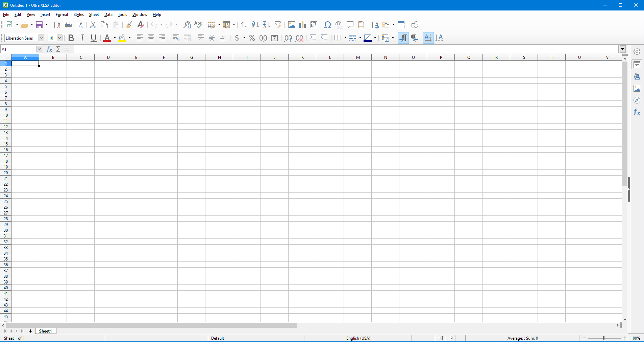Click the Merge and Center Cells icon
644x342 pixels.
[x=187, y=38]
